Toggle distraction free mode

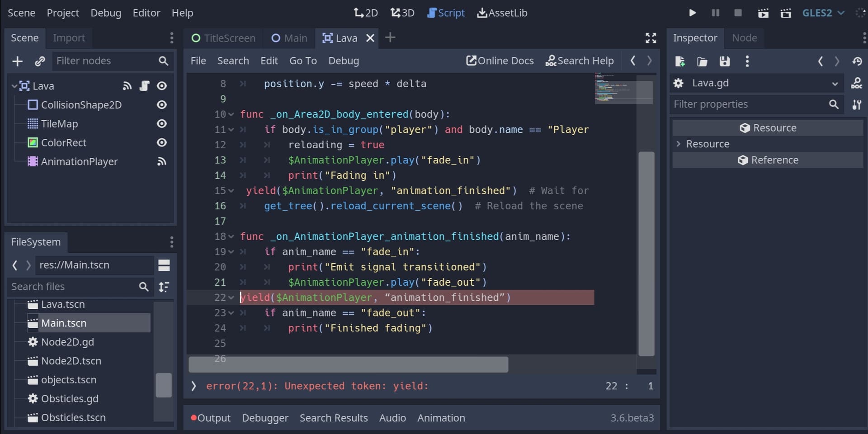pyautogui.click(x=651, y=38)
